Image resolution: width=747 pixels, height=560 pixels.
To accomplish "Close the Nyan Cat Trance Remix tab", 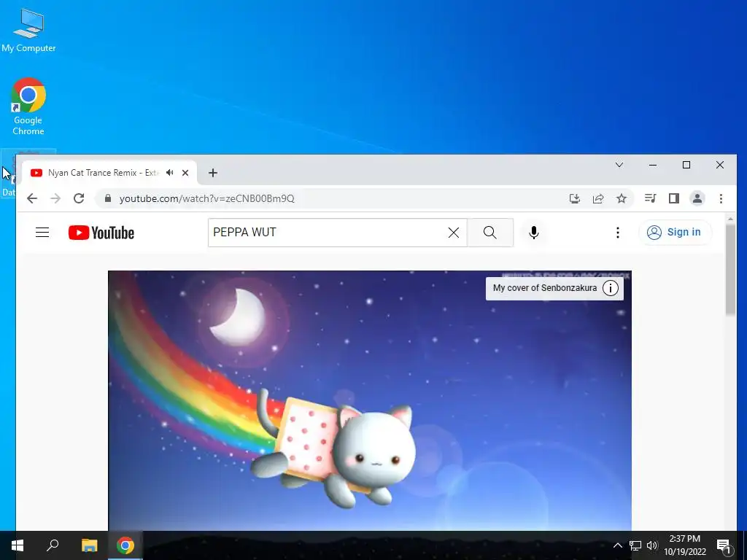I will pos(185,173).
